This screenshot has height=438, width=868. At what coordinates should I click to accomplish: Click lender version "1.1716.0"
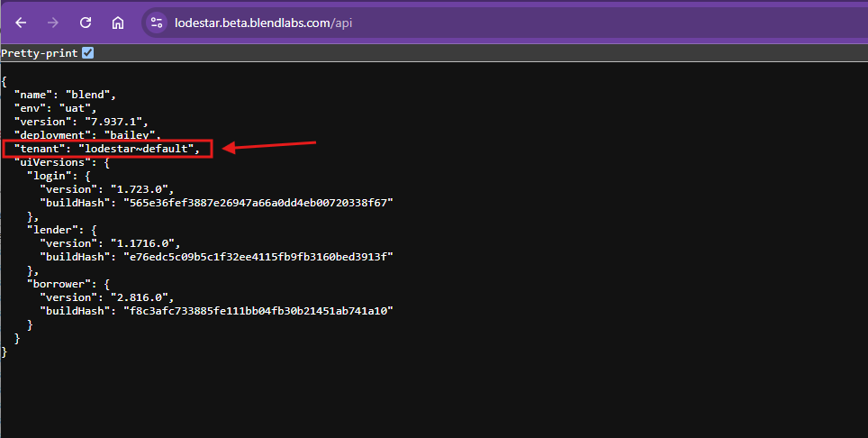point(142,243)
